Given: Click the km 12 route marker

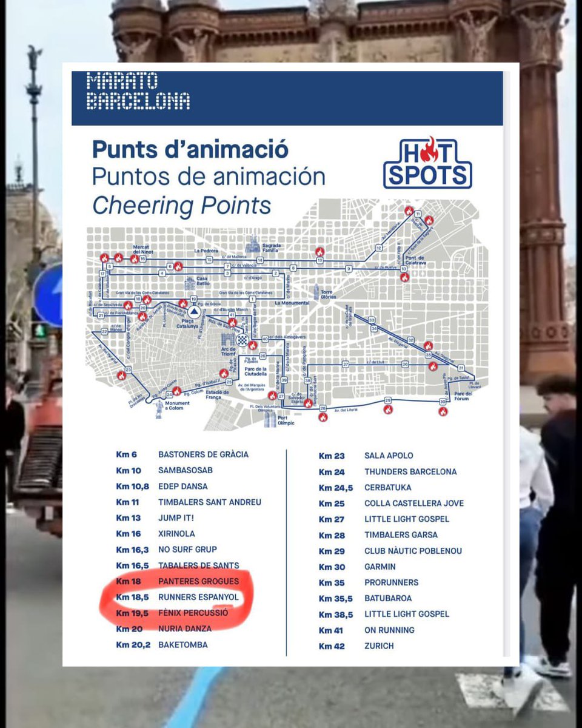Looking at the screenshot, I should coord(379,248).
